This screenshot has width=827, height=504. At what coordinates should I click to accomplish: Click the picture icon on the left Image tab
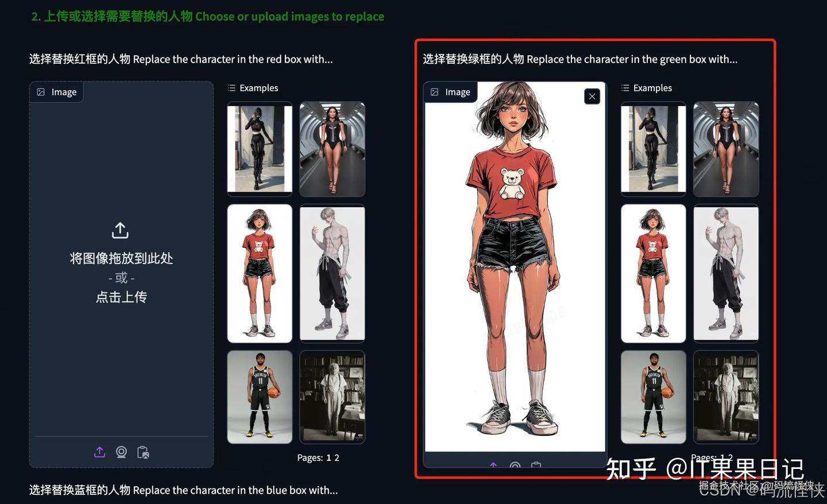coord(41,91)
